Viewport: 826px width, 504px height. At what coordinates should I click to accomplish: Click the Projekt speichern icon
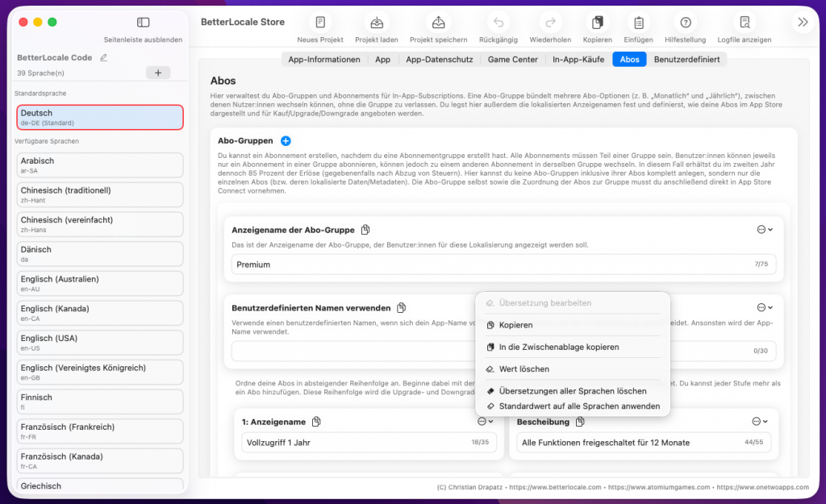pyautogui.click(x=438, y=23)
